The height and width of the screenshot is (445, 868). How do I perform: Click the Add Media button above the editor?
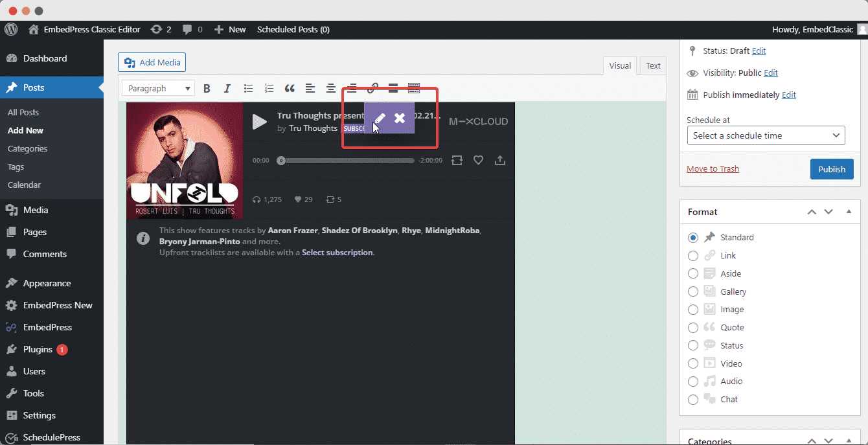[152, 62]
